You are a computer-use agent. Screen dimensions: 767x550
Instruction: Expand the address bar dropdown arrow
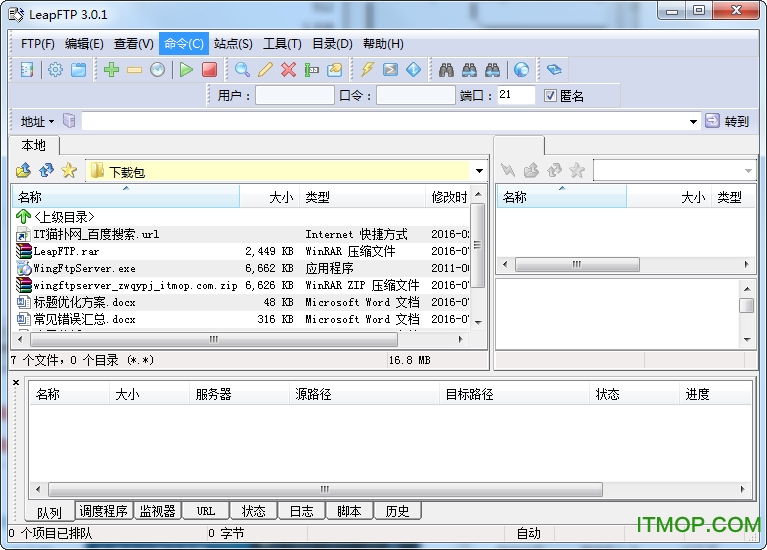click(693, 121)
